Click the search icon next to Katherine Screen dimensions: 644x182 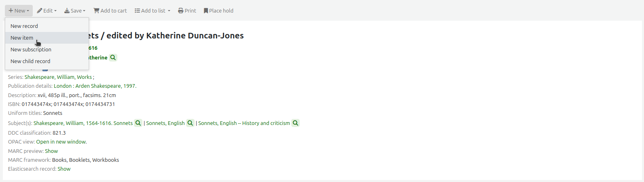[113, 57]
